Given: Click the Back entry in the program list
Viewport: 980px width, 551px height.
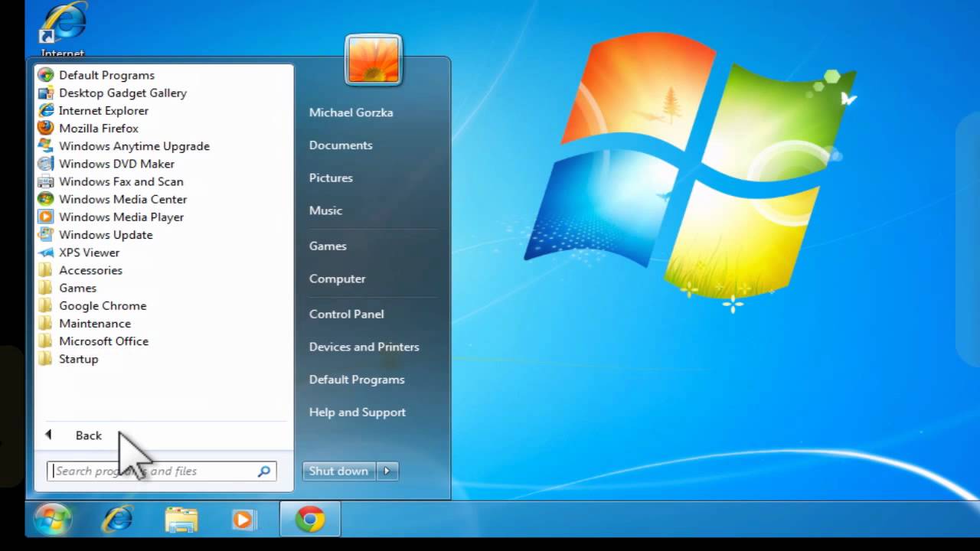Looking at the screenshot, I should (88, 435).
